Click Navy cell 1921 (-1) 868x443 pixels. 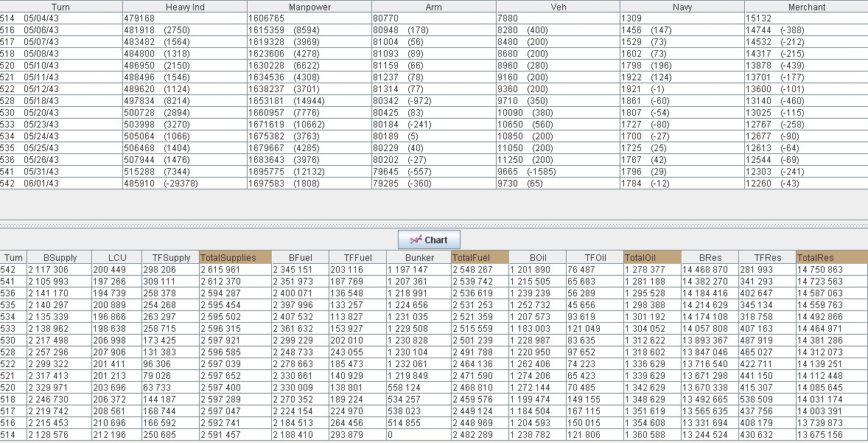tap(682, 89)
